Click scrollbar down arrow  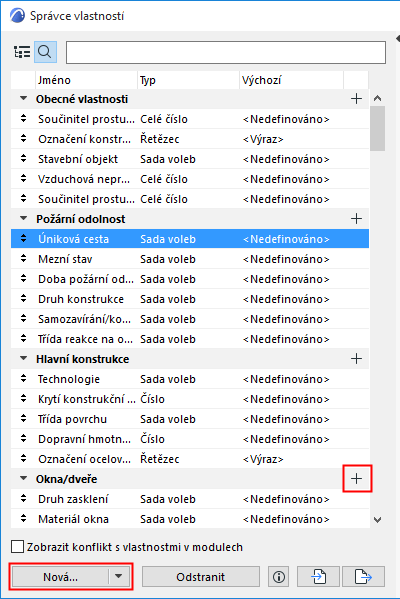[x=377, y=520]
